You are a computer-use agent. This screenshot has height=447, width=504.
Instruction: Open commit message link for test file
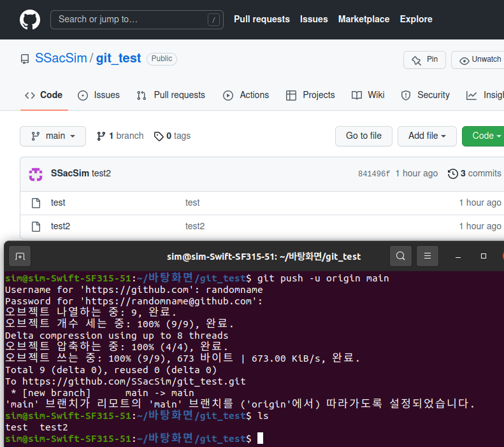coord(192,202)
